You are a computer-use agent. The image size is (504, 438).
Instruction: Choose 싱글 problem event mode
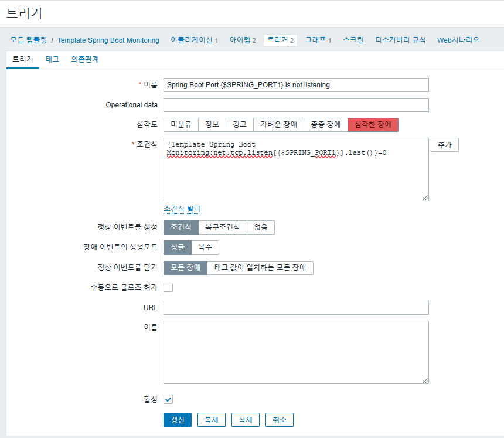(x=178, y=247)
